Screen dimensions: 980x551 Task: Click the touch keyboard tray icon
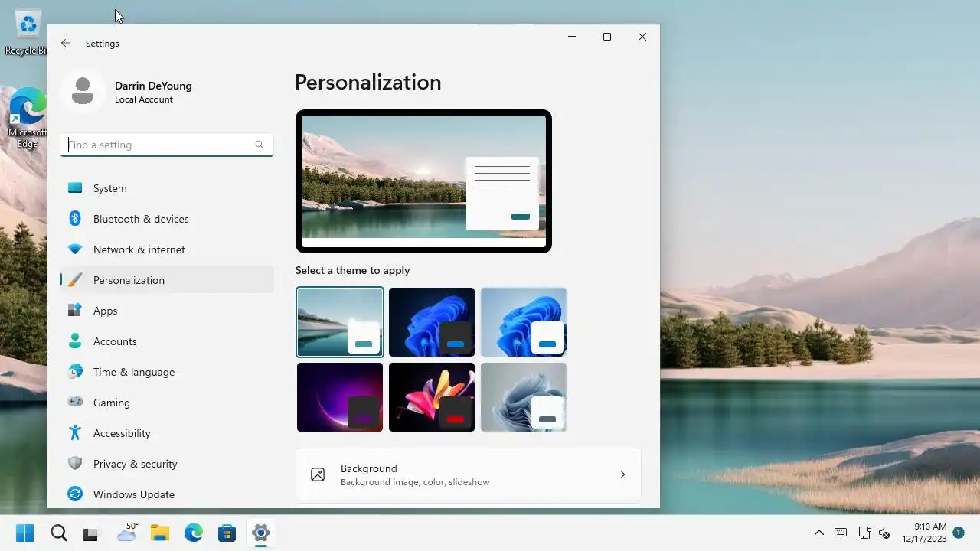pos(841,533)
